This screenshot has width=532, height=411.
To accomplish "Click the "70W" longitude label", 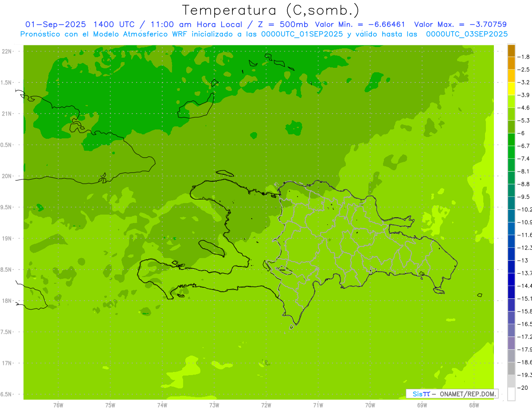I will 370,405.
